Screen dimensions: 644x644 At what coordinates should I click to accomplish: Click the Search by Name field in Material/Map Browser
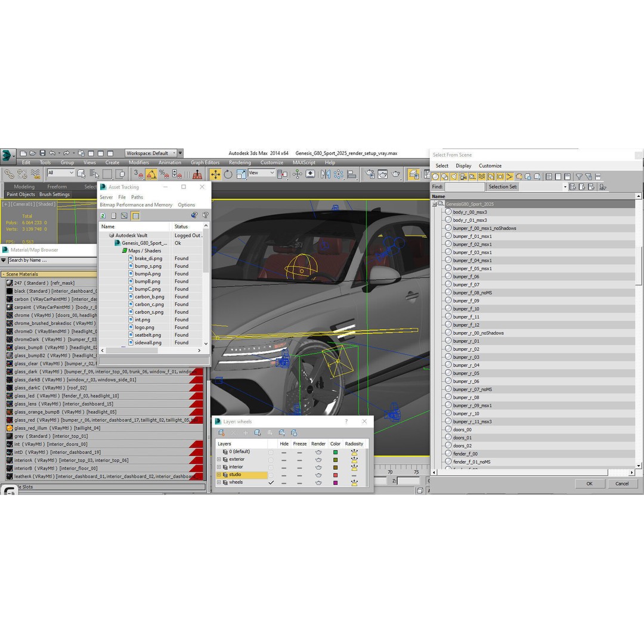(x=52, y=261)
